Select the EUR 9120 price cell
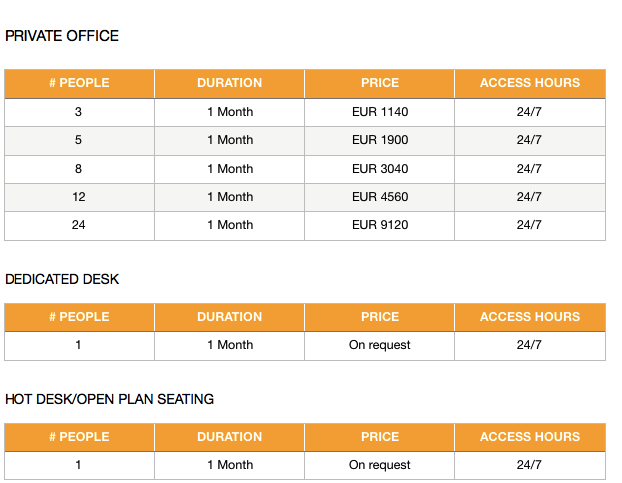Image resolution: width=622 pixels, height=483 pixels. click(380, 225)
